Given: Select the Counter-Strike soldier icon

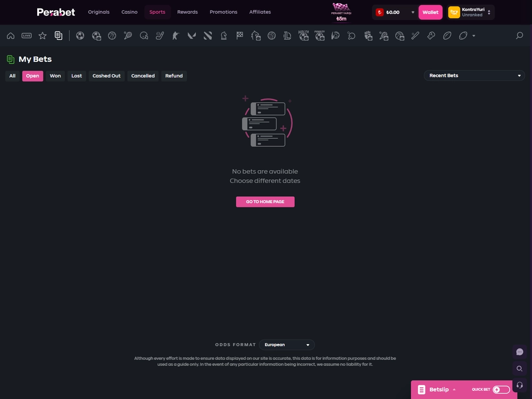Looking at the screenshot, I should coord(176,36).
